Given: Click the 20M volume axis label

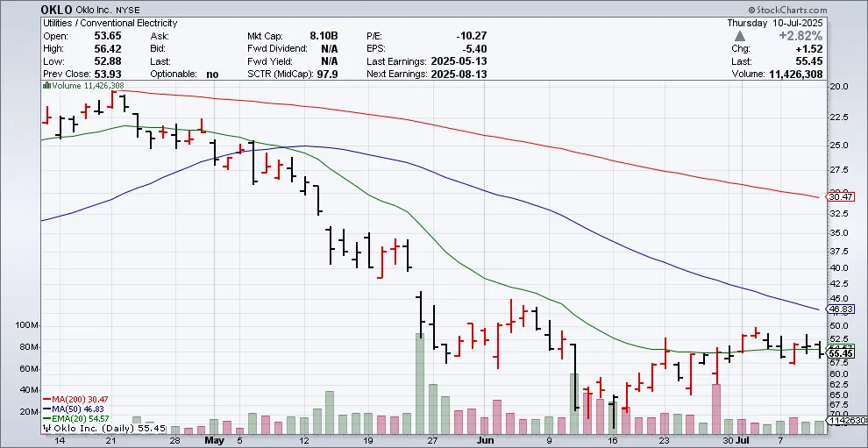Looking at the screenshot, I should (29, 412).
